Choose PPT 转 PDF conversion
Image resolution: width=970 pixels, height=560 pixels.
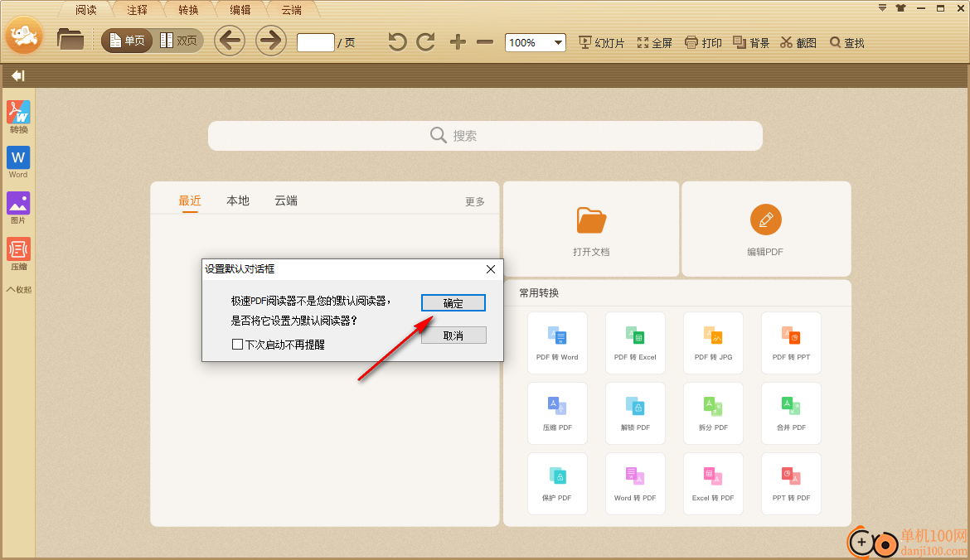[791, 483]
